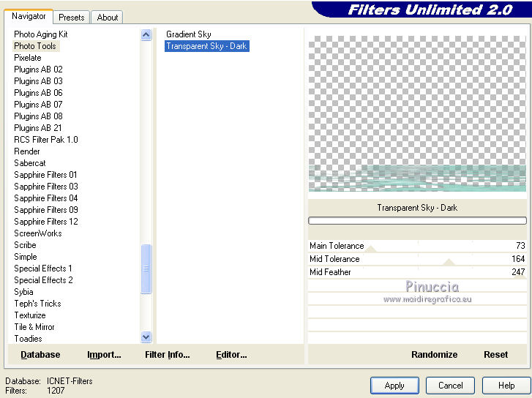Viewport: 532px width, 398px height.
Task: Click the Import... button
Action: click(104, 355)
